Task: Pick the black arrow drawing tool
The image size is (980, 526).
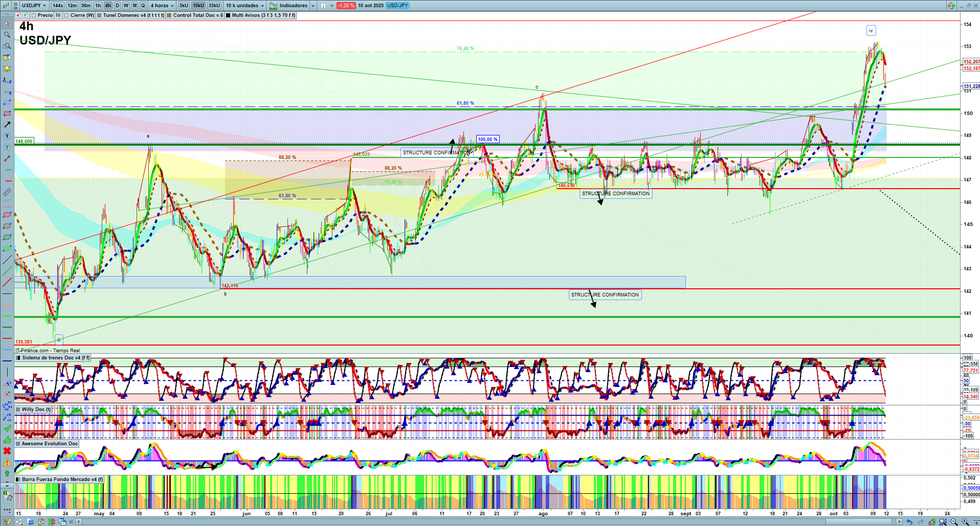Action: (7, 125)
